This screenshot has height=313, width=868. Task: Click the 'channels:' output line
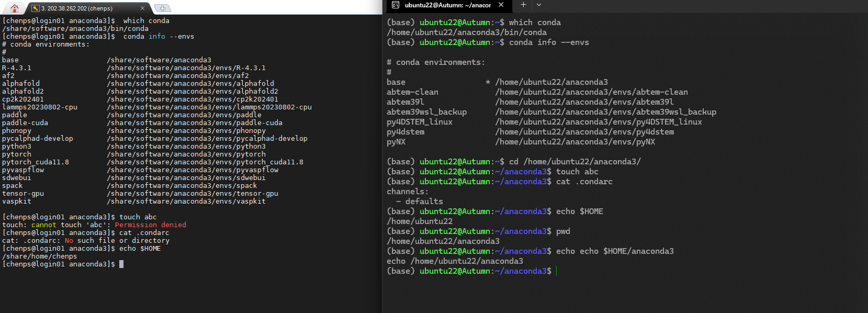tap(408, 192)
